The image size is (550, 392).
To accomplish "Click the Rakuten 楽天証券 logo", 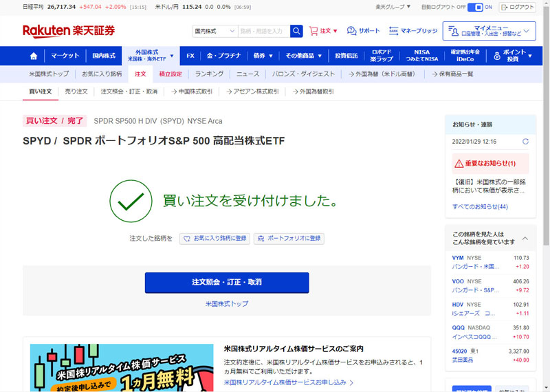I will click(x=69, y=31).
